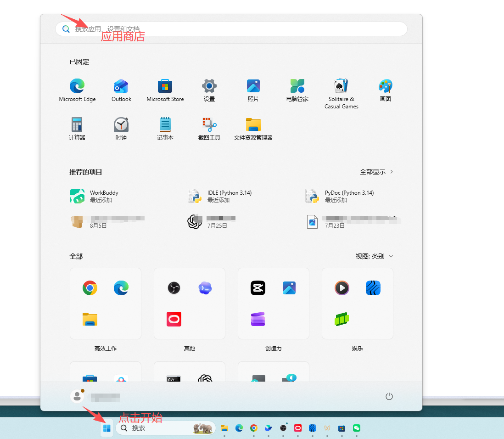The width and height of the screenshot is (504, 439).
Task: Open Microsoft Edge from the pinned apps
Action: 77,90
